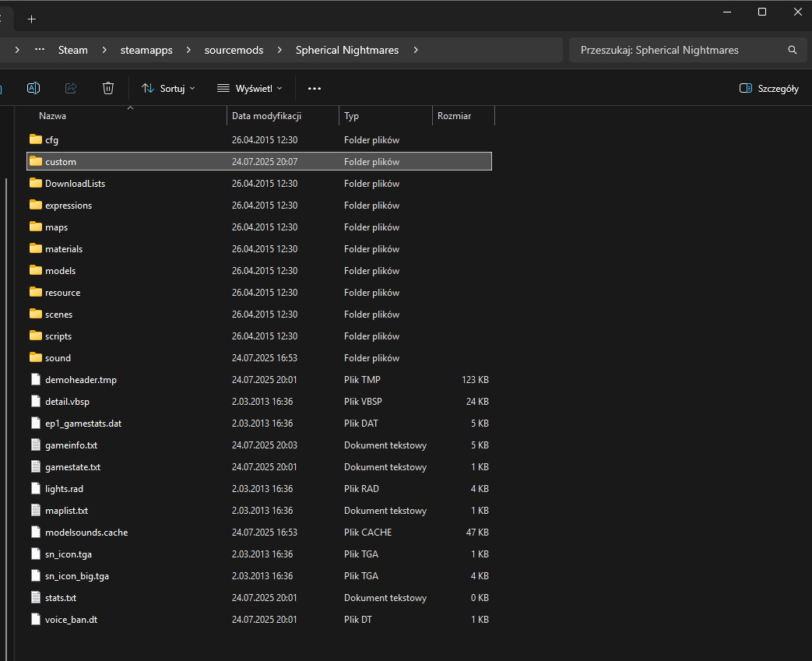Select the maps folder icon
Viewport: 812px width, 661px height.
click(35, 227)
